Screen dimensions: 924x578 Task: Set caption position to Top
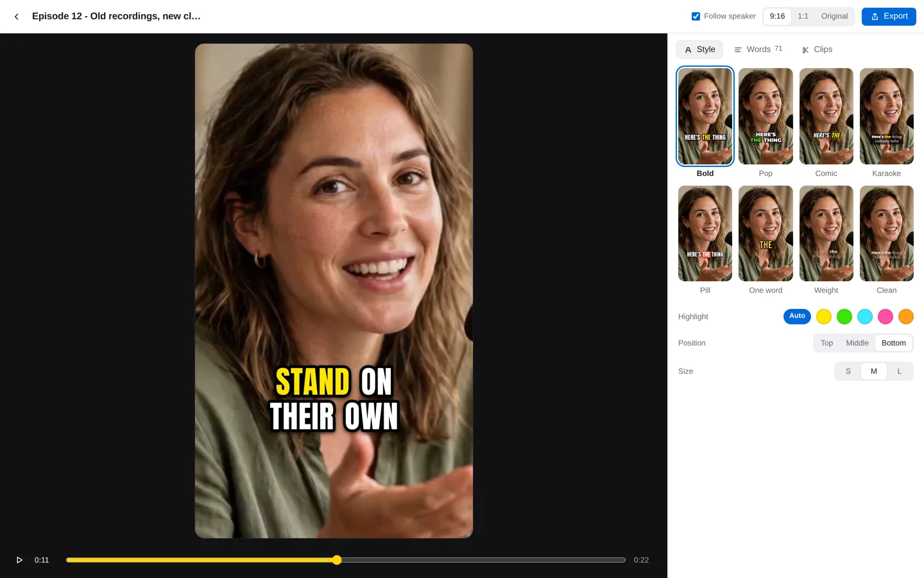click(x=826, y=343)
